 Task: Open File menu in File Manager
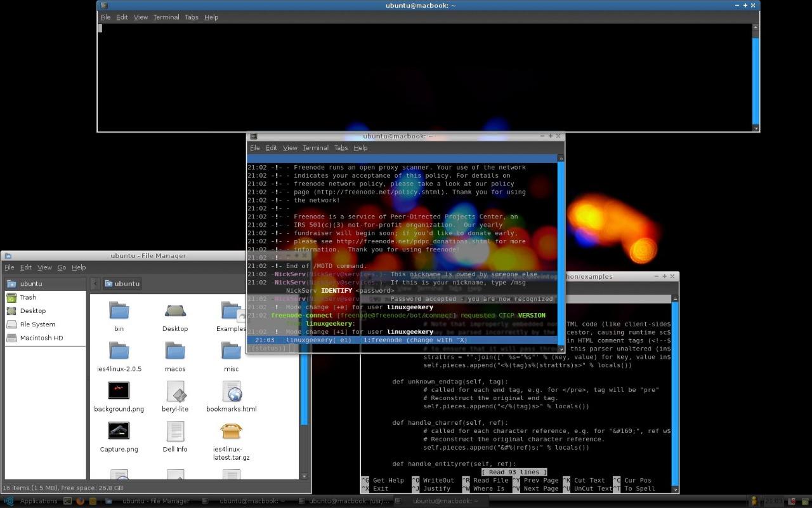click(9, 267)
